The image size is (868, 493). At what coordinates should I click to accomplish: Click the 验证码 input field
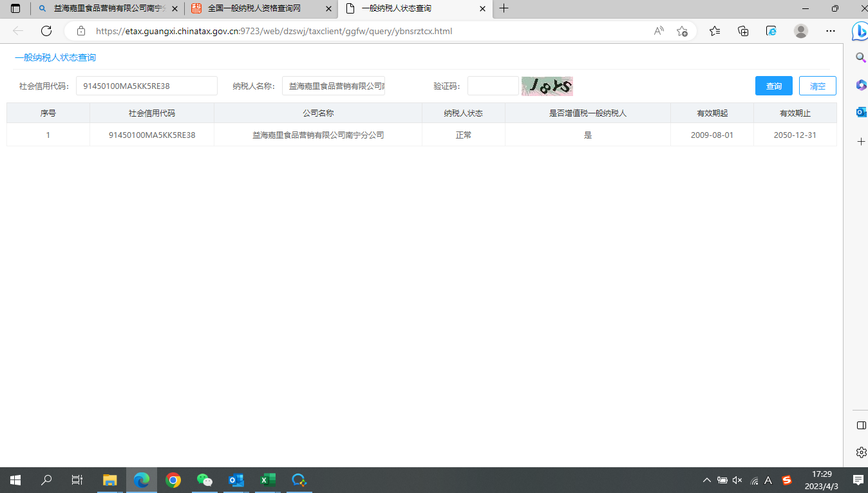[493, 86]
